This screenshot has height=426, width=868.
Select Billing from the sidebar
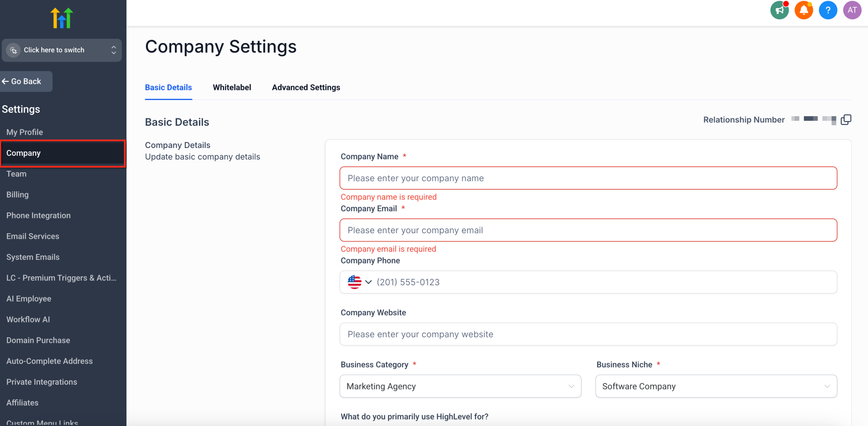tap(17, 195)
